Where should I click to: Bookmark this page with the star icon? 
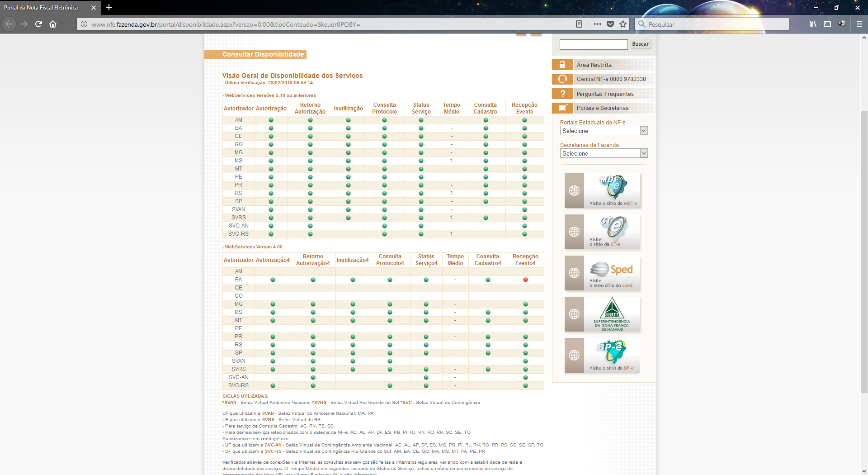(x=623, y=24)
